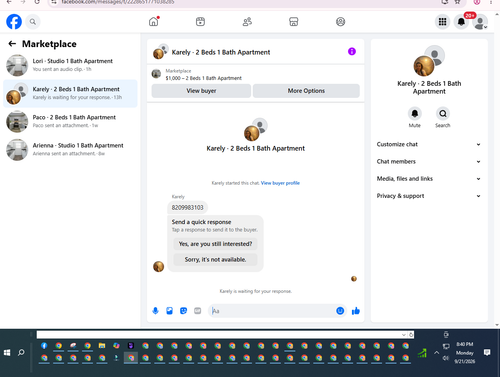Click the back arrow beside Marketplace
500x377 pixels.
pyautogui.click(x=12, y=44)
